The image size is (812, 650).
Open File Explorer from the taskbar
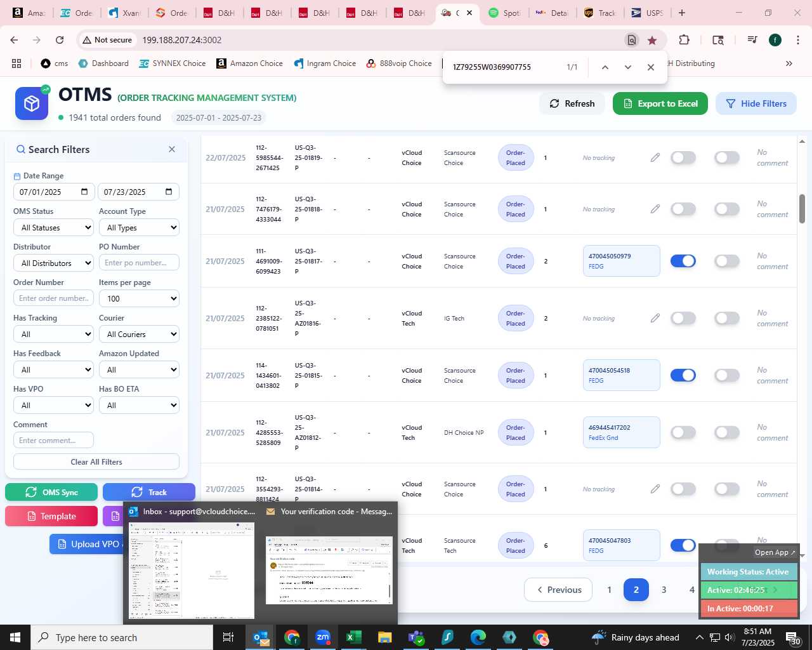385,637
